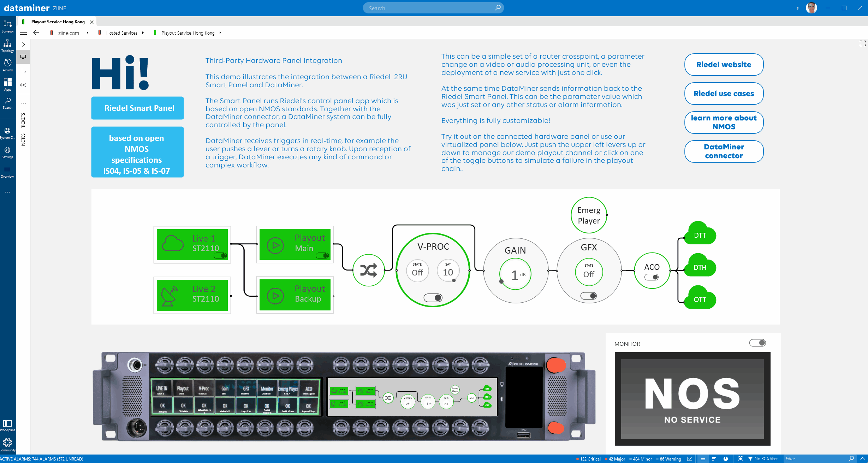Toggle the Live 1 ST2110 switch
Screen dimensions: 868x463
(220, 256)
